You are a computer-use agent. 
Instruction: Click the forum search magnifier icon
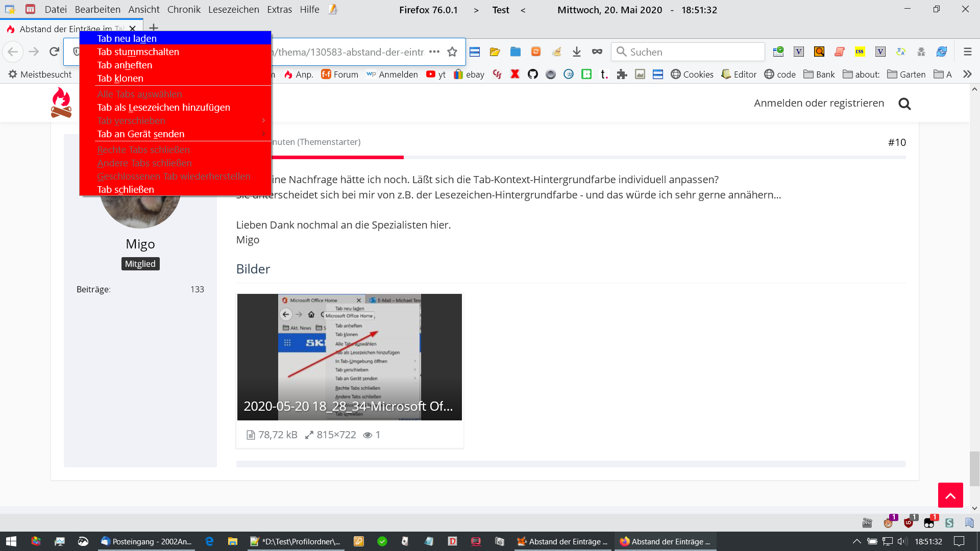point(904,104)
